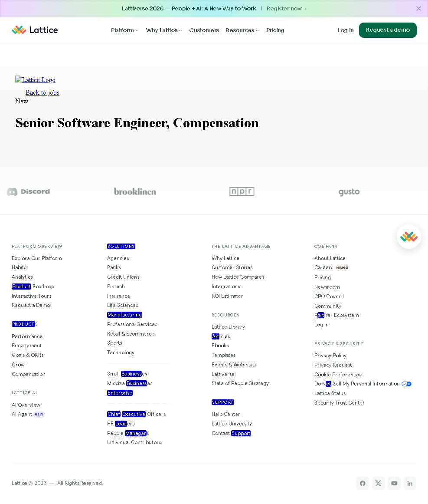Go to Pricing in top navigation
The width and height of the screenshot is (428, 504).
pyautogui.click(x=275, y=30)
